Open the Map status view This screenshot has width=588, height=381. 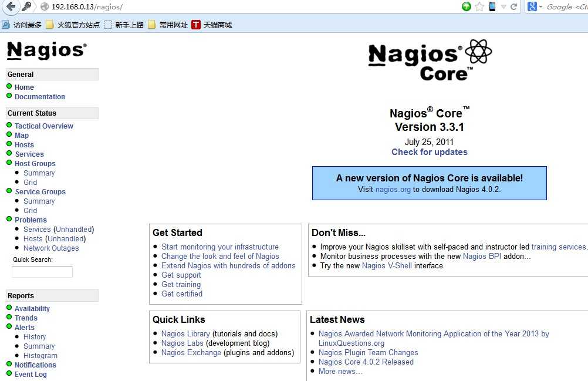point(22,136)
